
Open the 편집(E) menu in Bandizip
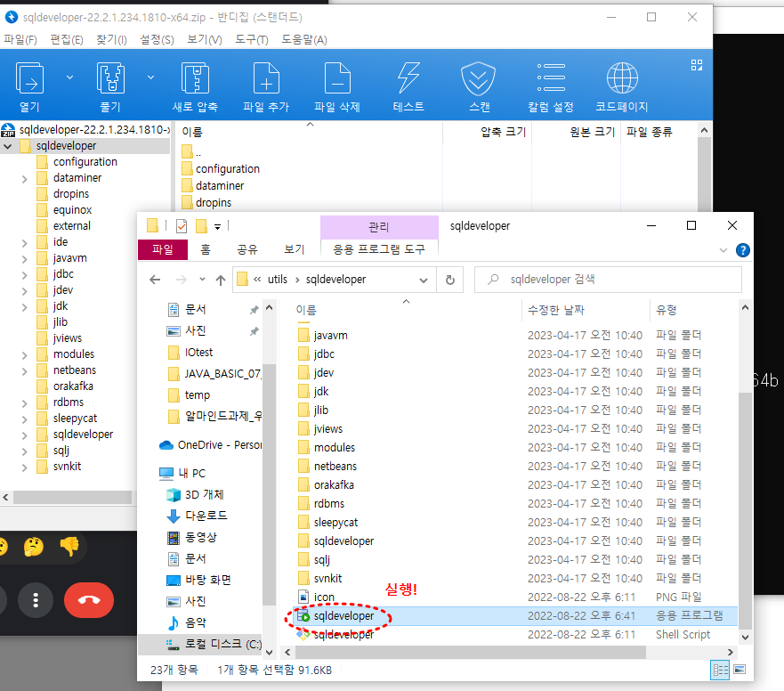click(x=67, y=39)
